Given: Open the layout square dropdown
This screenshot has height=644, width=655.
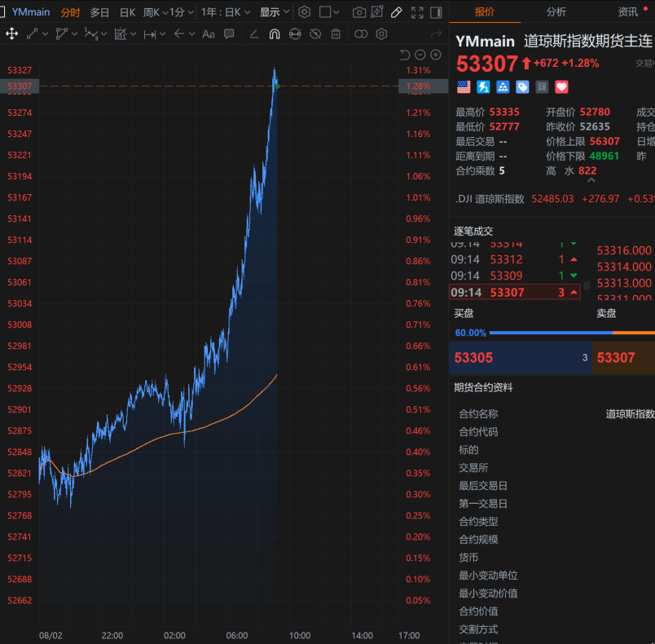Looking at the screenshot, I should click(329, 12).
